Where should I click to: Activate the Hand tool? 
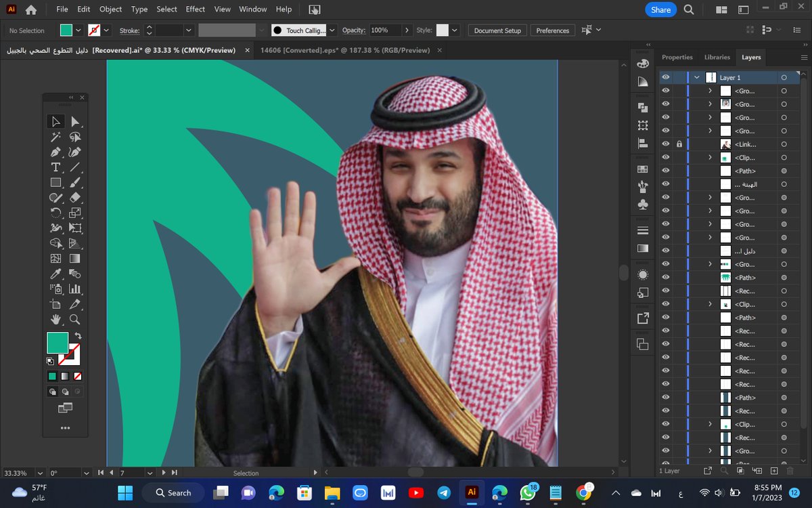point(56,320)
